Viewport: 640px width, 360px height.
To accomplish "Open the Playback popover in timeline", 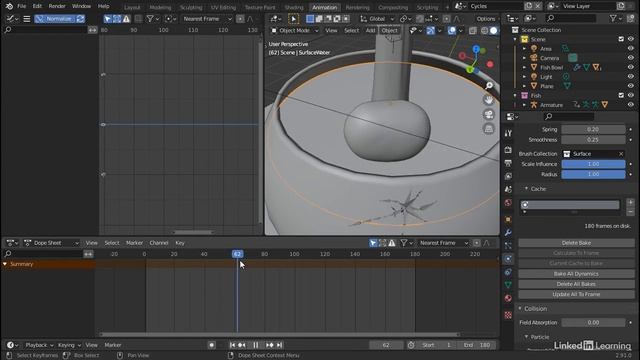I will (x=39, y=345).
